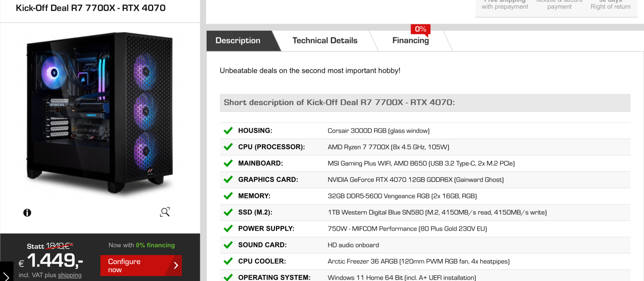Click the red Configure now button
The height and width of the screenshot is (281, 644).
[x=141, y=265]
